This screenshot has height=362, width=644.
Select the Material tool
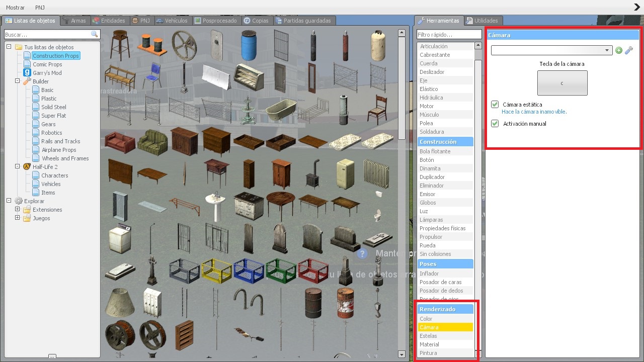445,344
